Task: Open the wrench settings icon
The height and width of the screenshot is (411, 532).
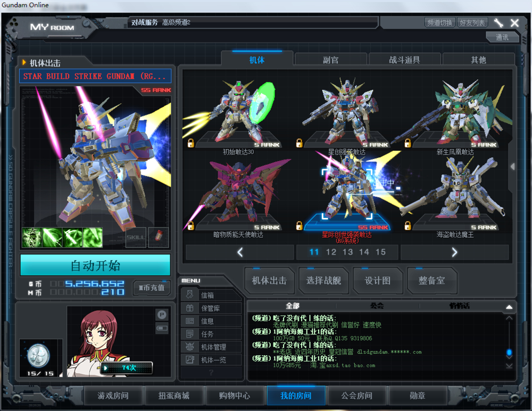Action: click(498, 23)
